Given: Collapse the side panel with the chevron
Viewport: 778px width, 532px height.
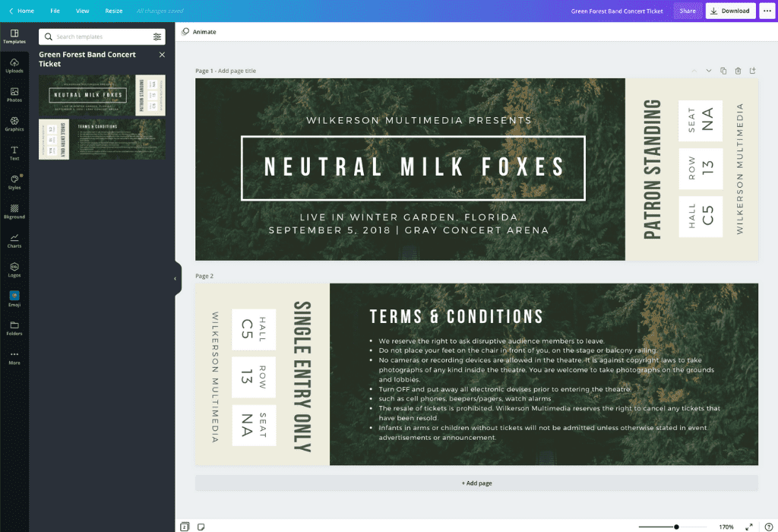Looking at the screenshot, I should [176, 278].
